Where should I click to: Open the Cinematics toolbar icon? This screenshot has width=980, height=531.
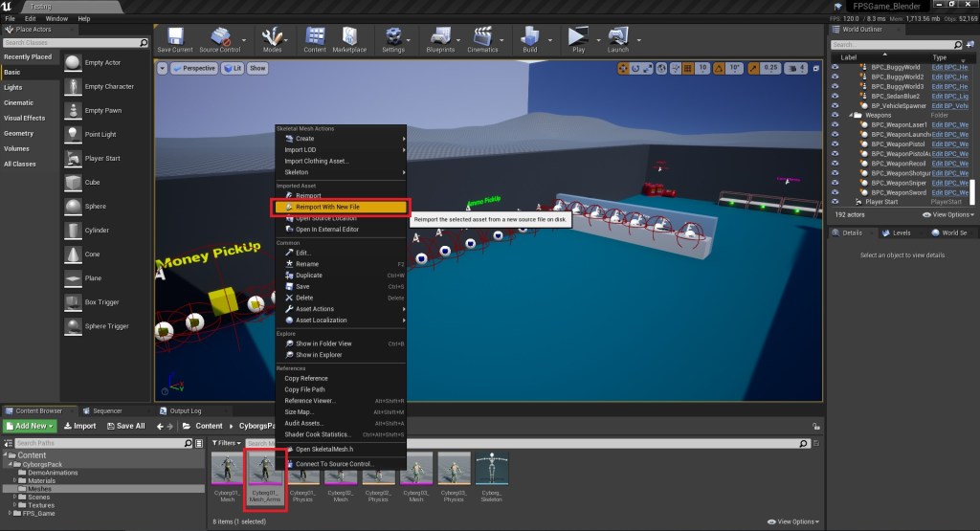point(483,37)
